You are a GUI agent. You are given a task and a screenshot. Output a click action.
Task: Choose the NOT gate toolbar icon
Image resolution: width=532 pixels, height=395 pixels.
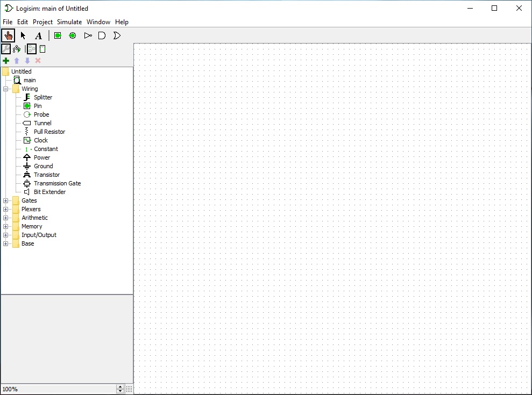[88, 35]
